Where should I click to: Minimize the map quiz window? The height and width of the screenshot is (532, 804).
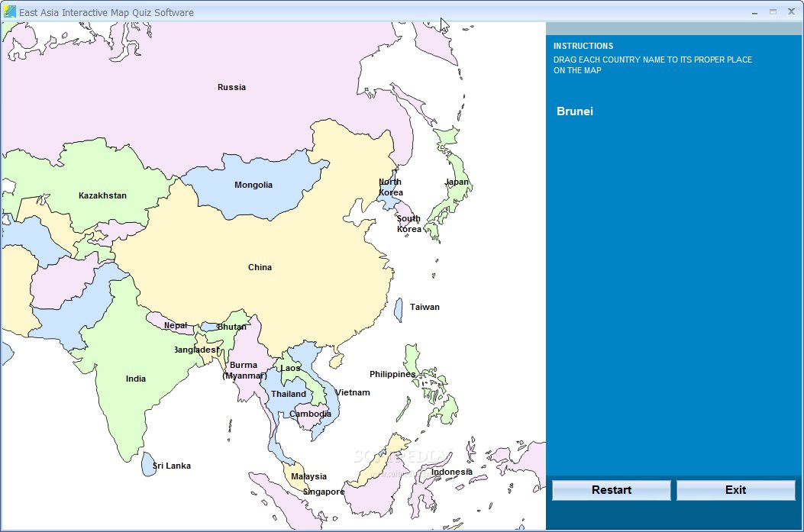coord(754,12)
